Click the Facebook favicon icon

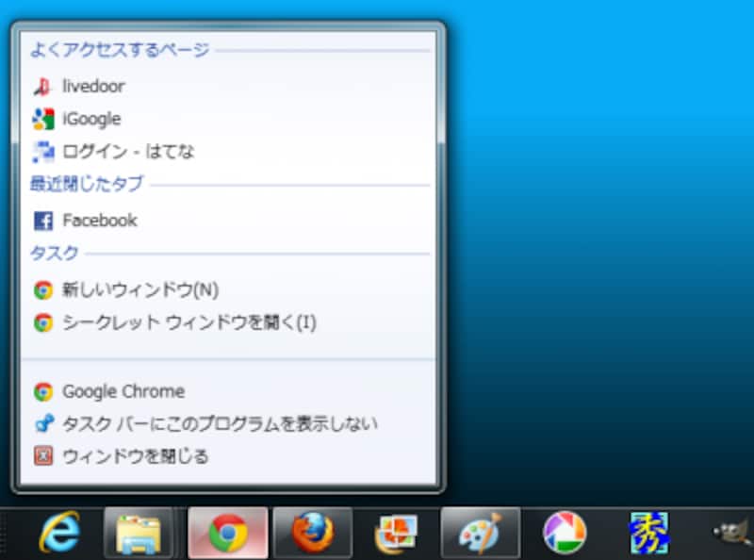(x=43, y=221)
